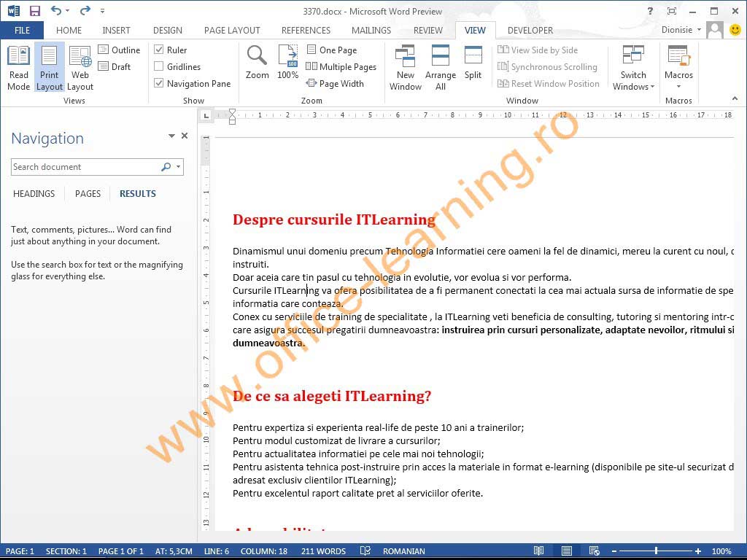
Task: Open a New Window
Action: coord(406,68)
